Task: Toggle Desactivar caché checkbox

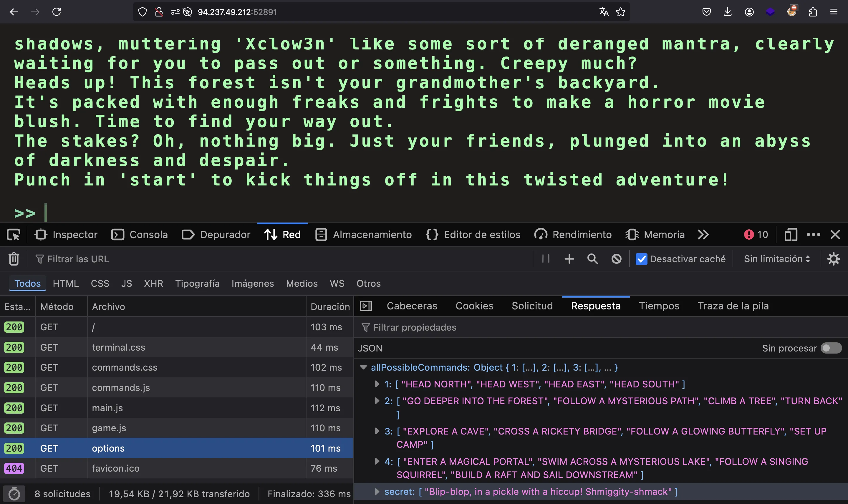Action: pos(642,258)
